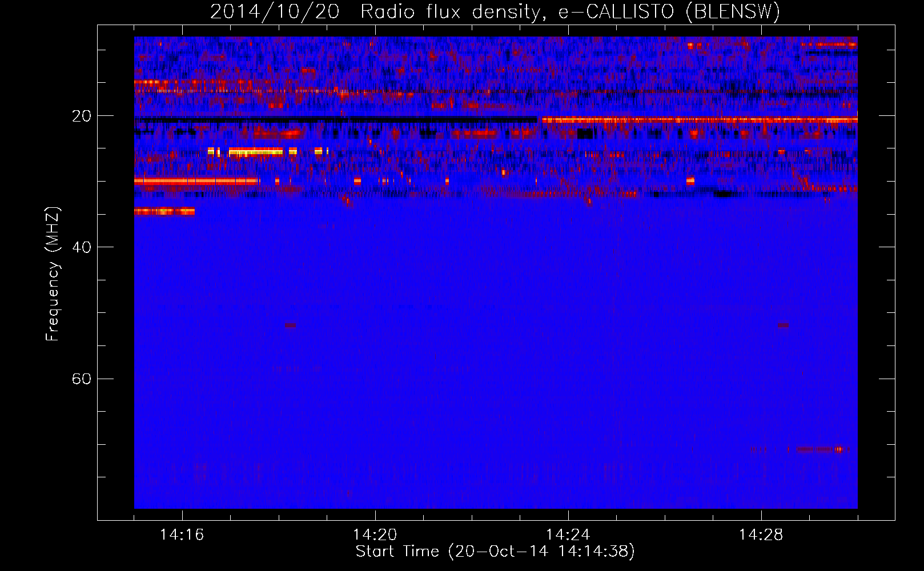Viewport: 924px width, 571px height.
Task: Click the 60 MHz frequency tick label
Action: (82, 379)
